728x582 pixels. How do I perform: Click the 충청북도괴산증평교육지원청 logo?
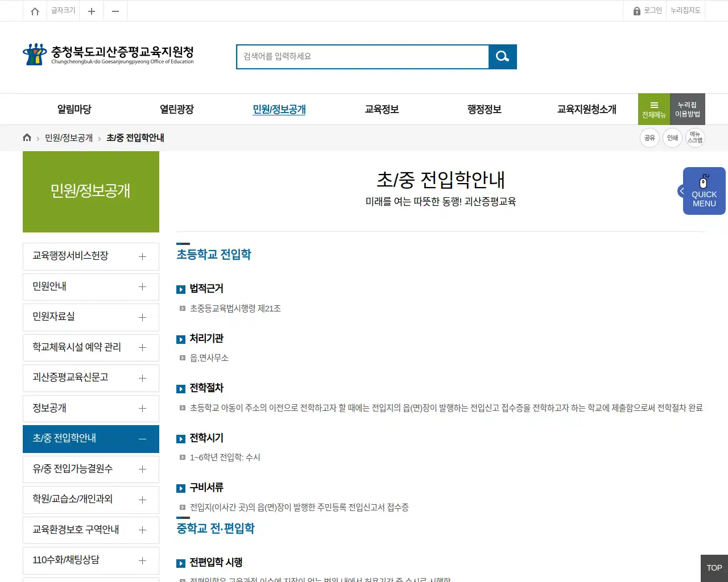tap(108, 55)
